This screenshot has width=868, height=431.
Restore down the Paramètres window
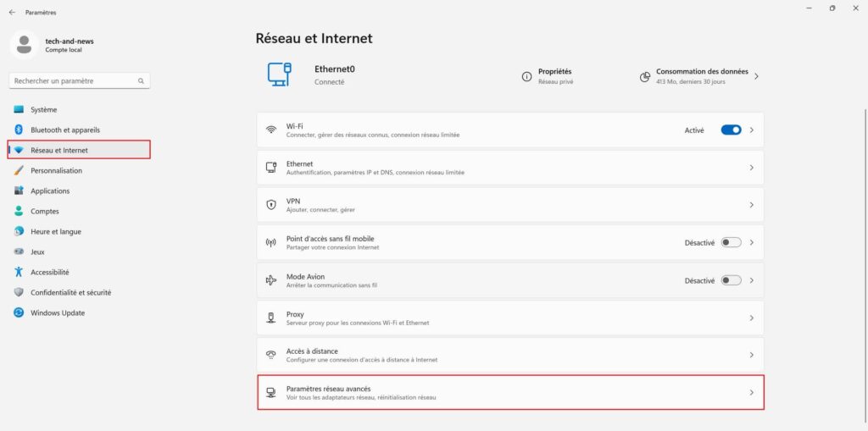point(832,8)
